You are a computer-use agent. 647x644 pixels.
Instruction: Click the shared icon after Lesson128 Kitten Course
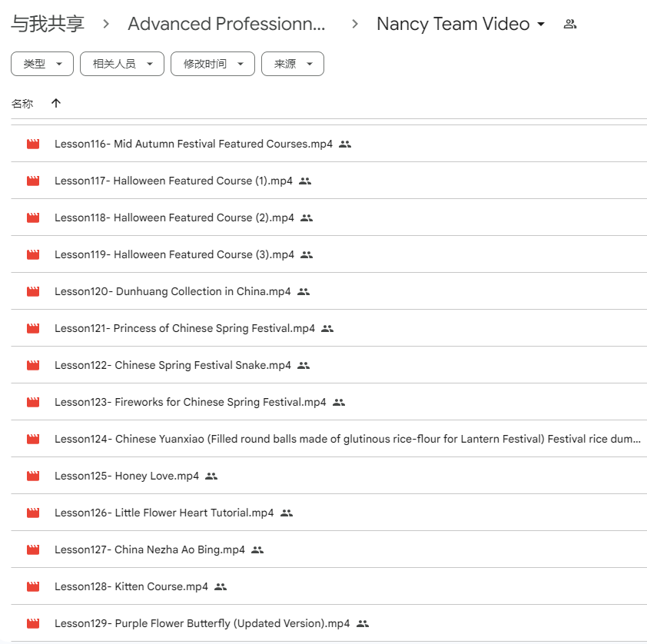tap(221, 586)
